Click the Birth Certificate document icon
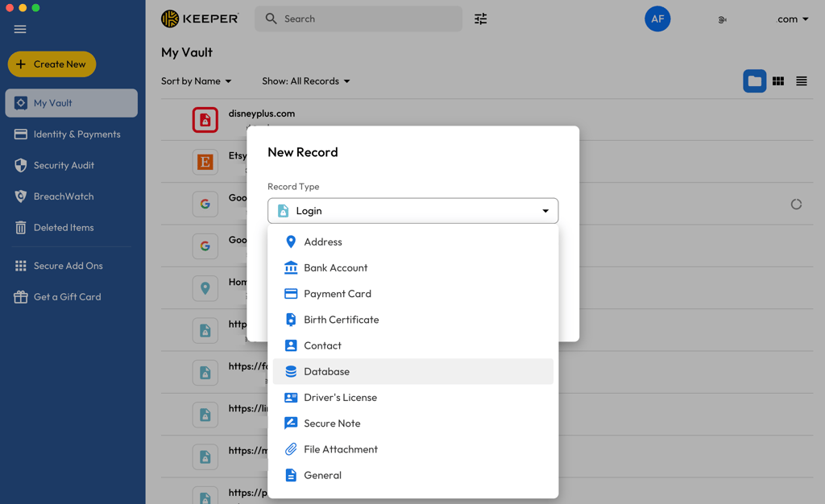The height and width of the screenshot is (504, 825). pos(290,320)
